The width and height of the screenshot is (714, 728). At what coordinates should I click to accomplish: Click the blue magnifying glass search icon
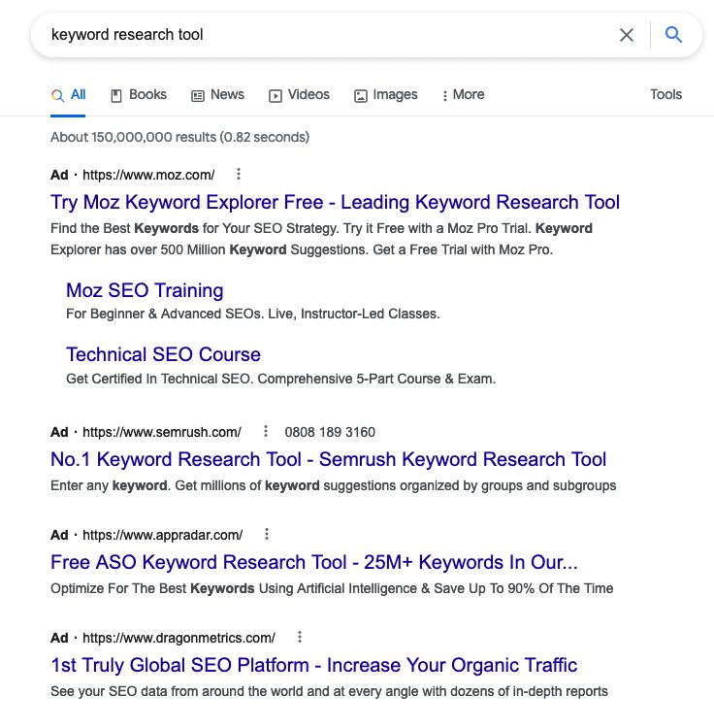coord(673,35)
